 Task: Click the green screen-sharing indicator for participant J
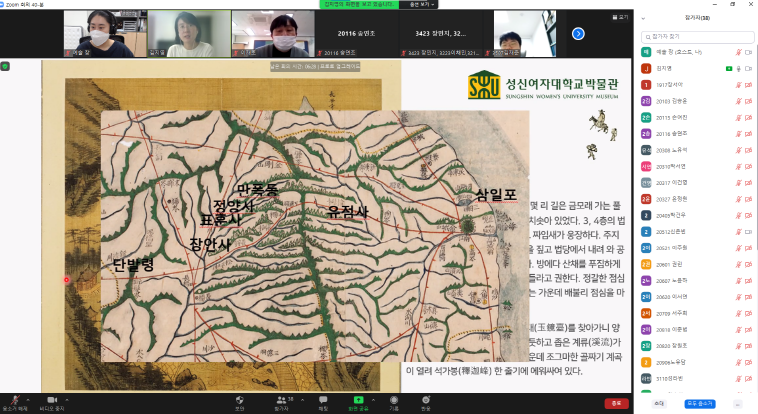[729, 69]
